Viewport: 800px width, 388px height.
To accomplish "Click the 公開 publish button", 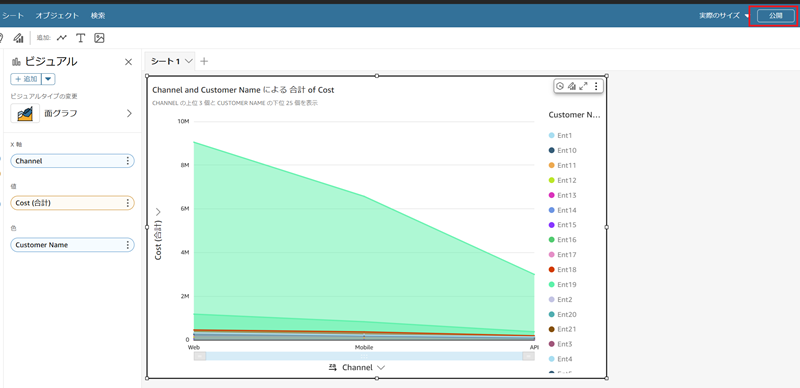I will point(776,16).
